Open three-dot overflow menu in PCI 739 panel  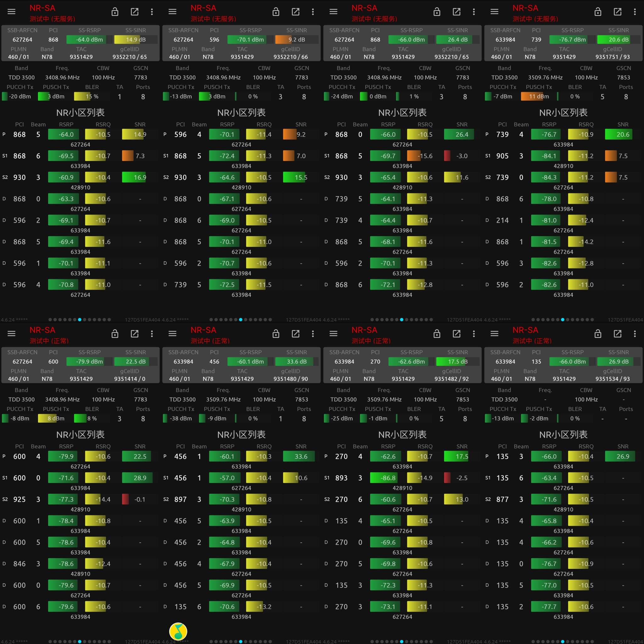coord(635,12)
